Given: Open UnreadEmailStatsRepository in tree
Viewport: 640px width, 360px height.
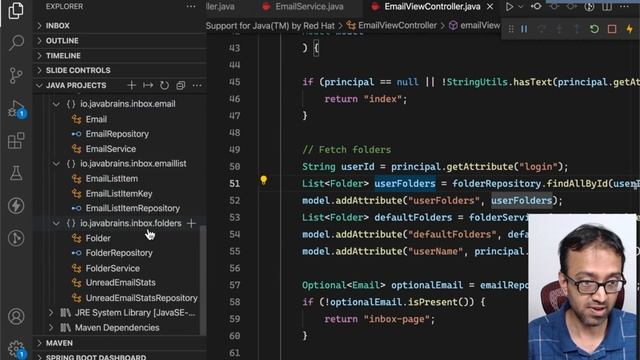Looking at the screenshot, I should coord(142,298).
